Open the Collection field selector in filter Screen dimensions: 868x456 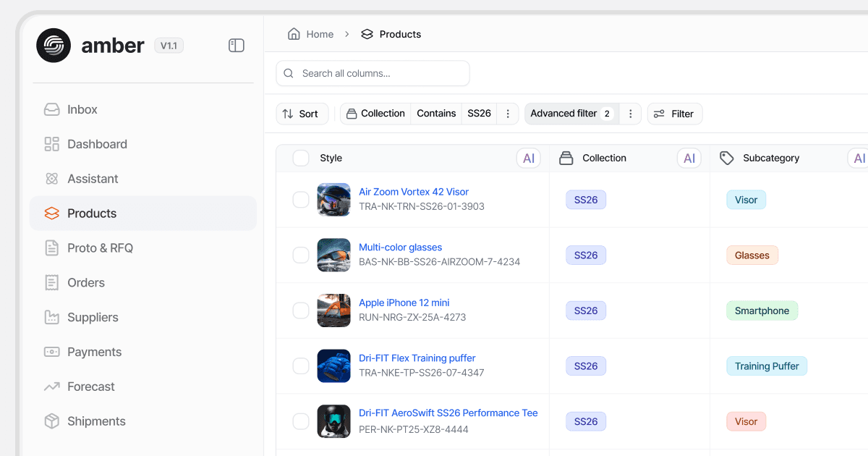pos(375,114)
